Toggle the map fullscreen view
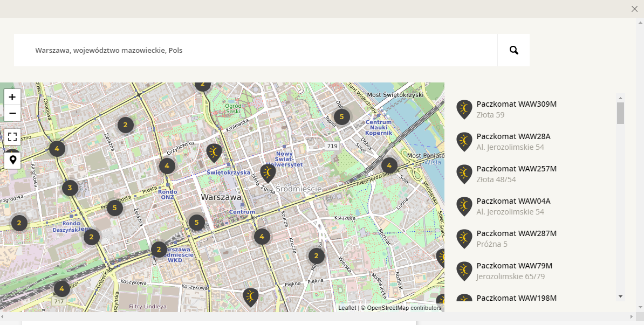This screenshot has height=325, width=644. [12, 137]
